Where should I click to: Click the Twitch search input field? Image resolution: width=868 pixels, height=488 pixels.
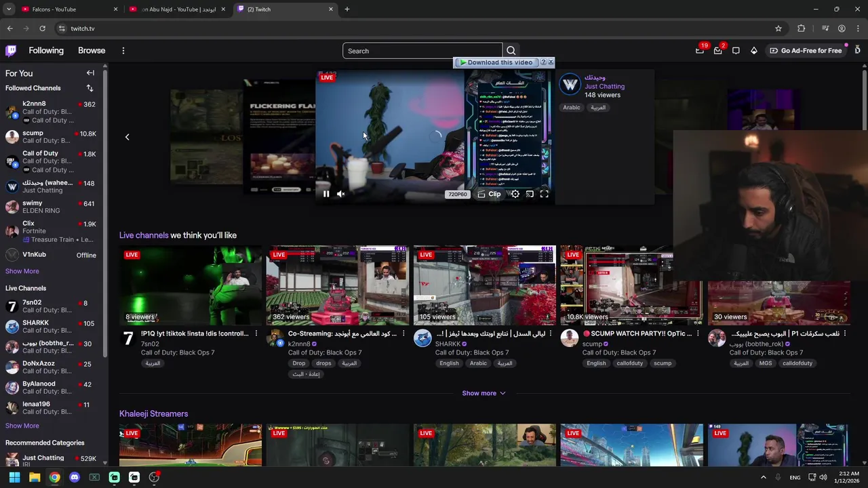coord(422,51)
